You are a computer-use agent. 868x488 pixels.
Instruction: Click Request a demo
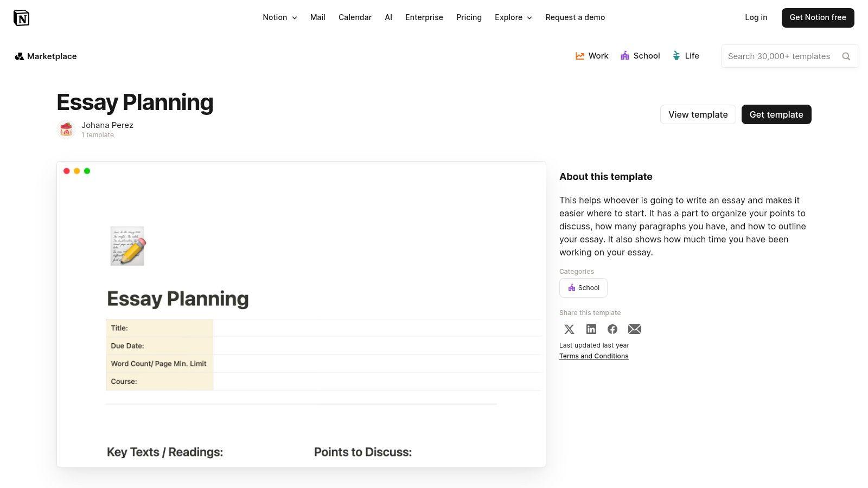point(575,17)
